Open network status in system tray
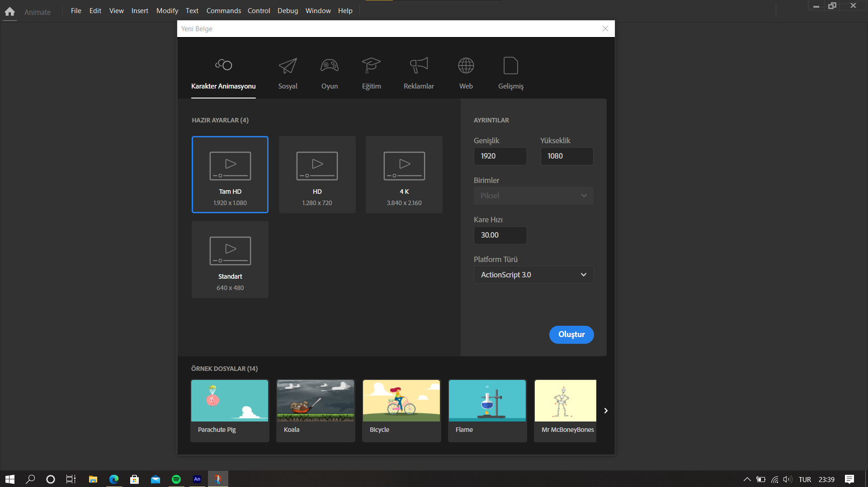The height and width of the screenshot is (487, 868). click(x=775, y=479)
